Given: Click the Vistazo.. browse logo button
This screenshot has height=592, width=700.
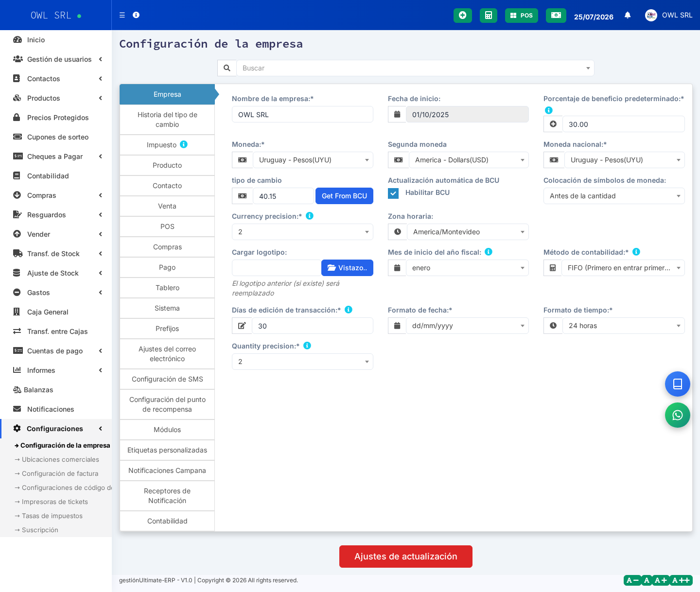Looking at the screenshot, I should pyautogui.click(x=347, y=268).
